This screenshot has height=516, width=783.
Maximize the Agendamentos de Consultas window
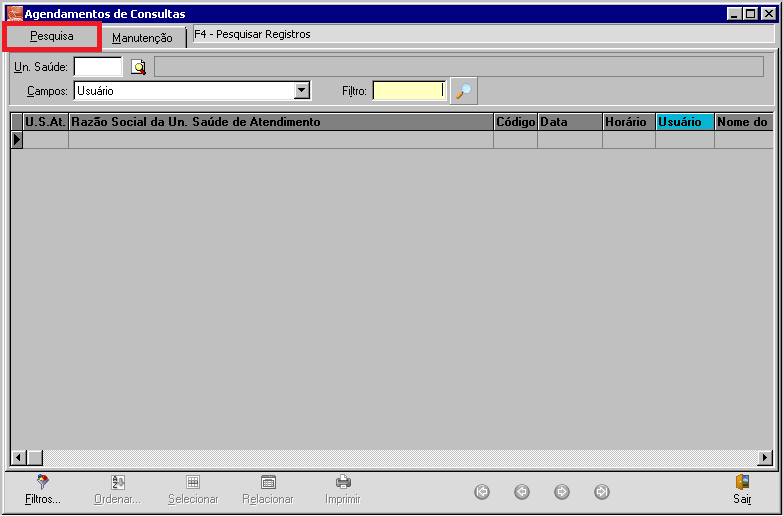751,14
